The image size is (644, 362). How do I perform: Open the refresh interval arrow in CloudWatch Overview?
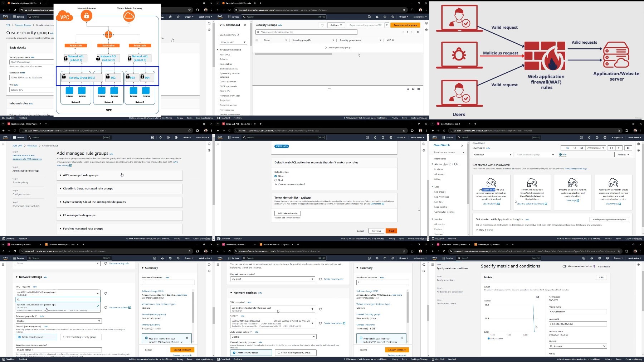click(x=619, y=148)
